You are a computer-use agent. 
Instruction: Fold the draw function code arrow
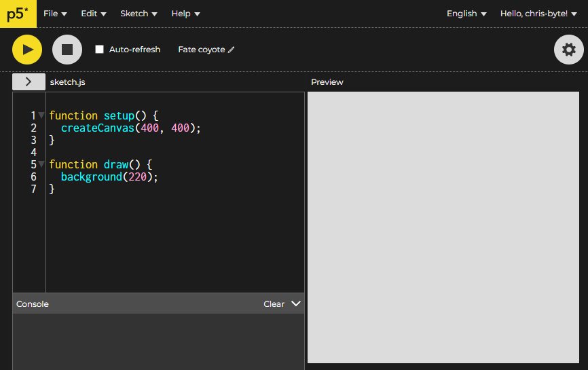point(41,164)
